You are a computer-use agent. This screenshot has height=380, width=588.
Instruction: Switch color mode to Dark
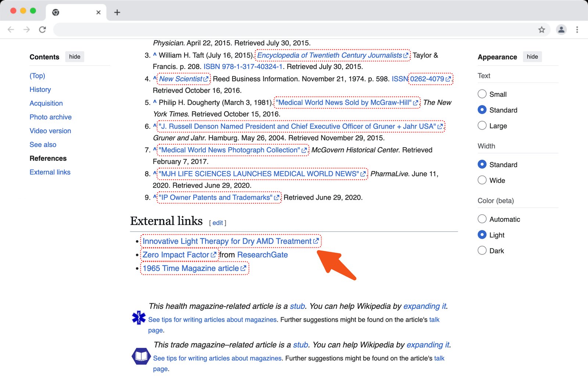coord(482,251)
